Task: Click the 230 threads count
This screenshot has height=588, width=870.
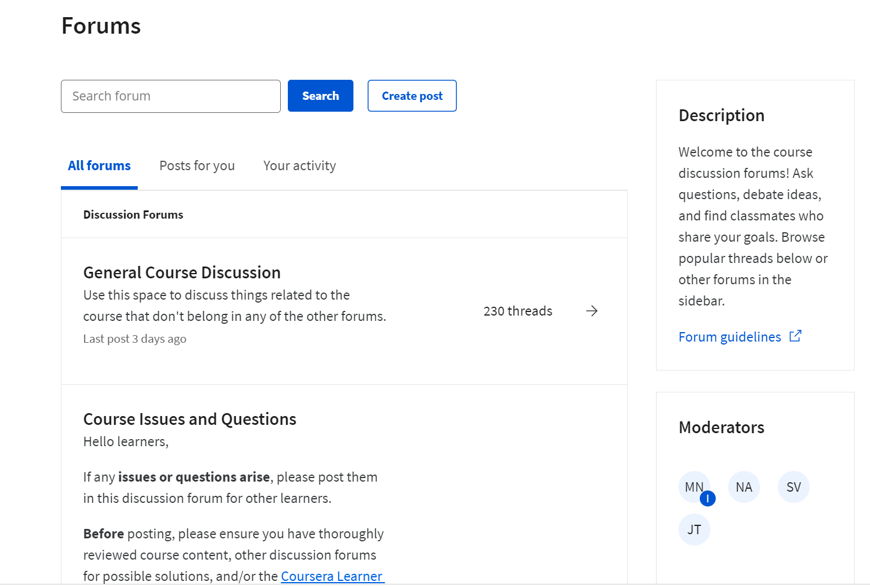Action: coord(518,310)
